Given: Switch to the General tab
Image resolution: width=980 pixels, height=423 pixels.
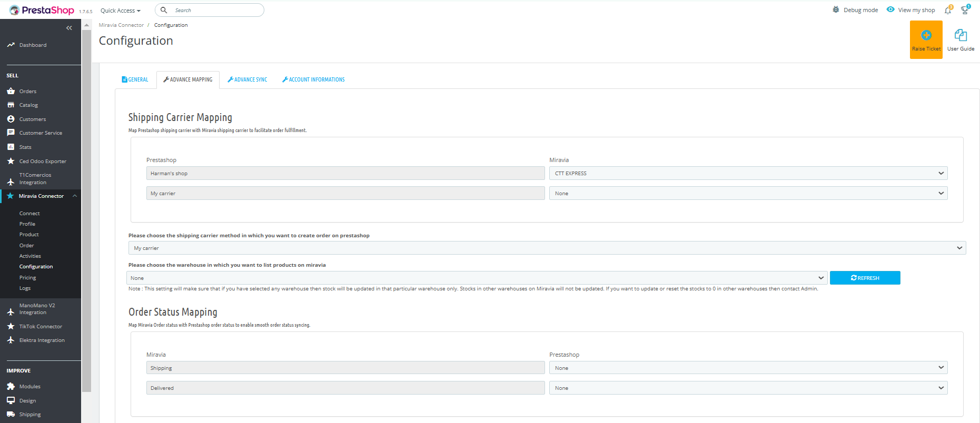Looking at the screenshot, I should (x=135, y=79).
